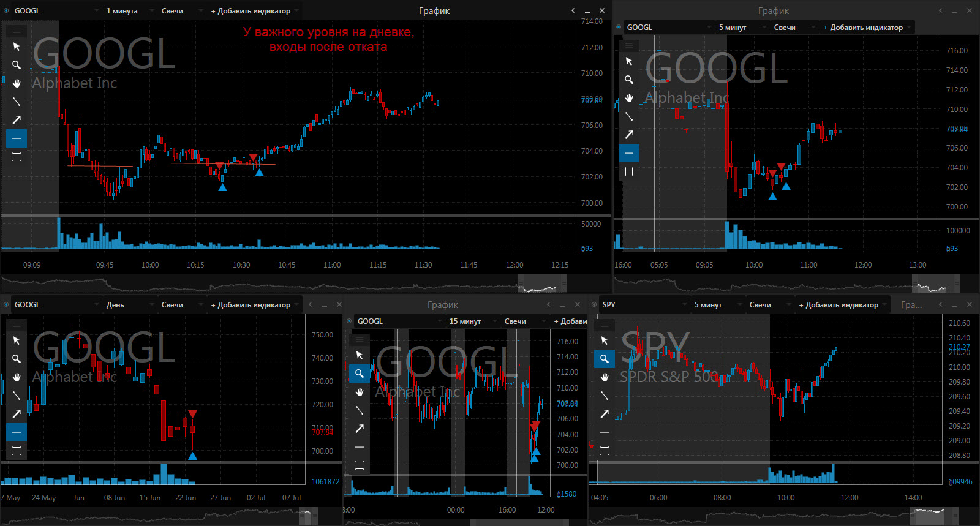Click navigator range thumb below GOOGL 1-minute chart
Screen dimensions: 980x526
tap(542, 284)
